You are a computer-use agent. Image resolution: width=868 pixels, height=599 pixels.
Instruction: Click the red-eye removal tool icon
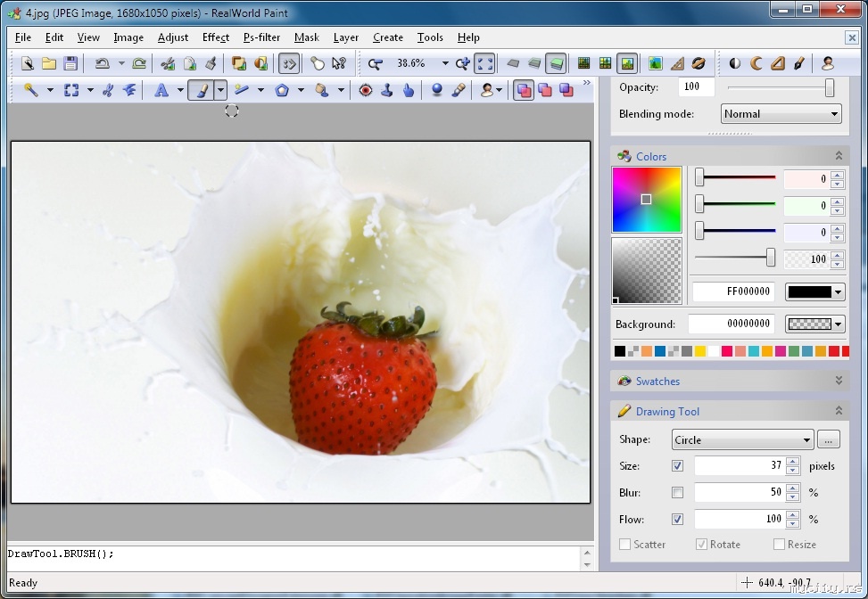click(x=366, y=90)
